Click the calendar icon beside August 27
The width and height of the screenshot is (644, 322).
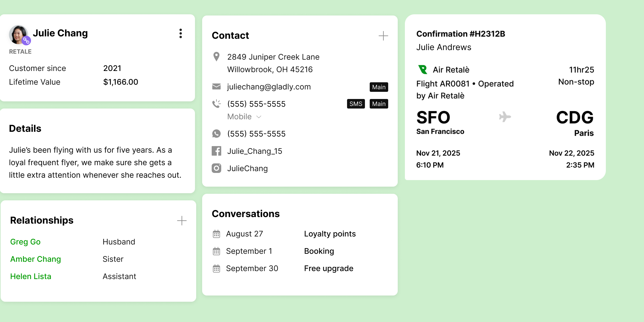216,234
